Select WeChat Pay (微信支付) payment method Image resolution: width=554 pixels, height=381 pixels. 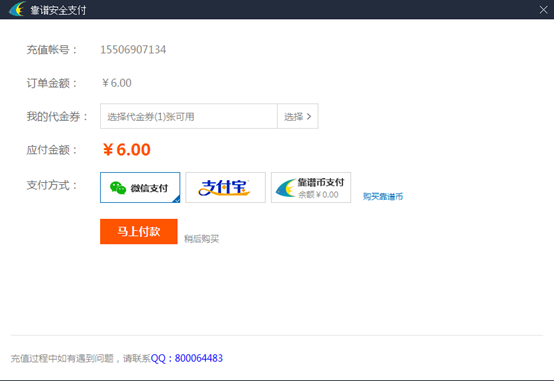[140, 187]
